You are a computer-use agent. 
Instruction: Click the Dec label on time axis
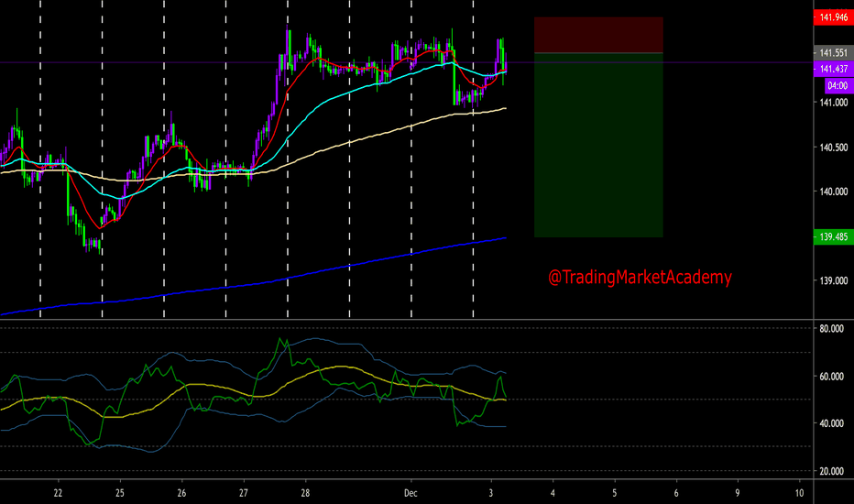[x=411, y=493]
